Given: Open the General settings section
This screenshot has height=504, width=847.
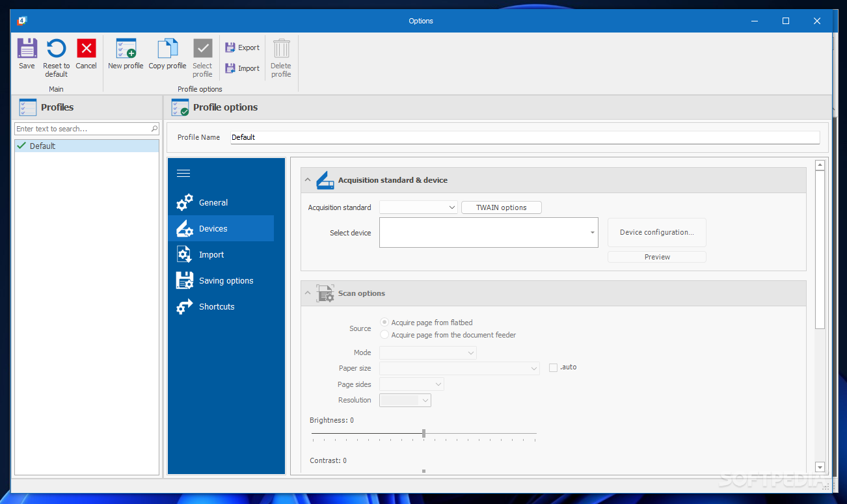Looking at the screenshot, I should pyautogui.click(x=221, y=202).
